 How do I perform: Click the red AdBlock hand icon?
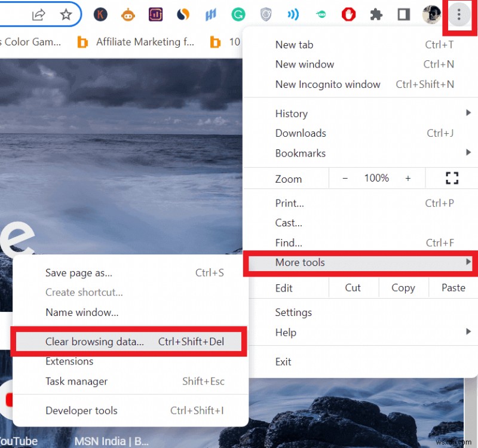(348, 15)
